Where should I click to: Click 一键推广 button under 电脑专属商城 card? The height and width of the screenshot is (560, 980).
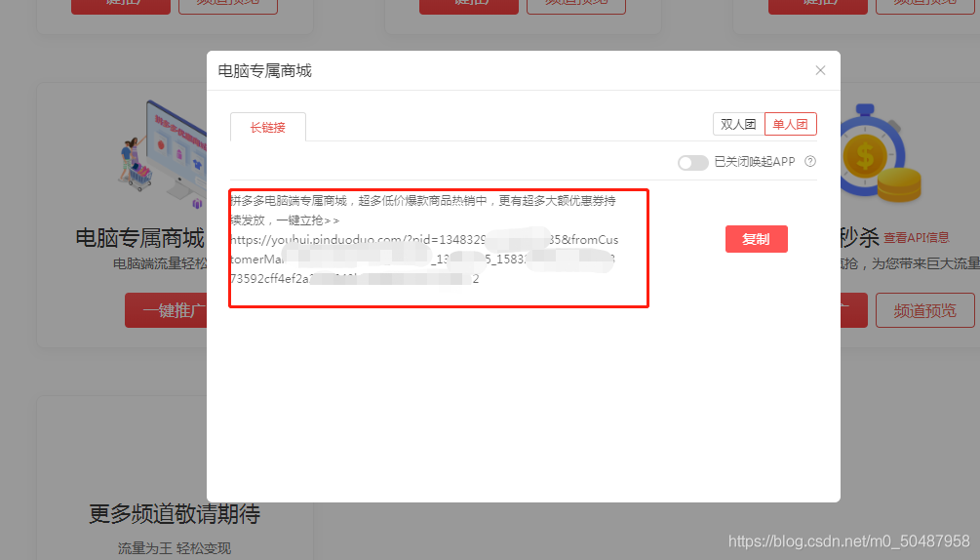(x=166, y=310)
